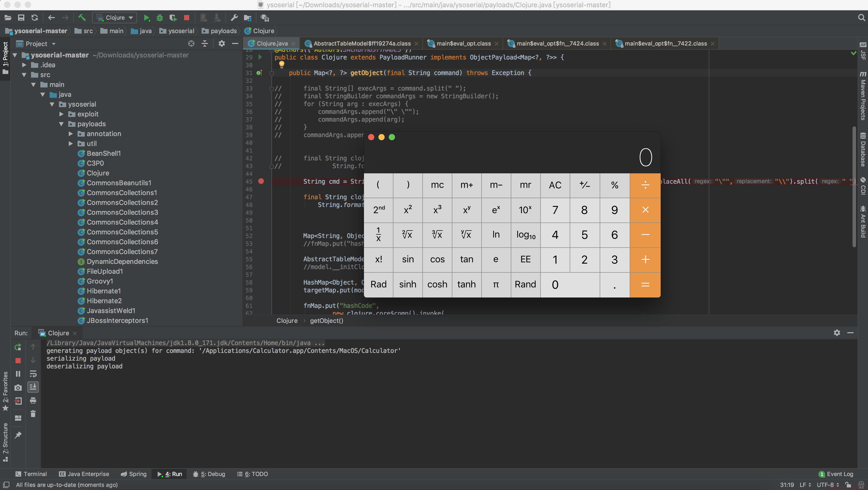Change line separator LF in the status bar
The image size is (868, 490).
coord(805,485)
